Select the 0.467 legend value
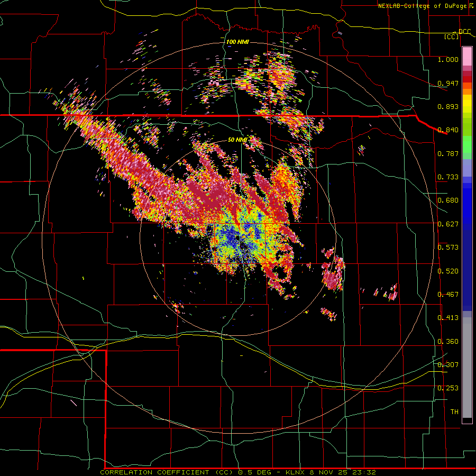The width and height of the screenshot is (476, 476). [x=448, y=295]
